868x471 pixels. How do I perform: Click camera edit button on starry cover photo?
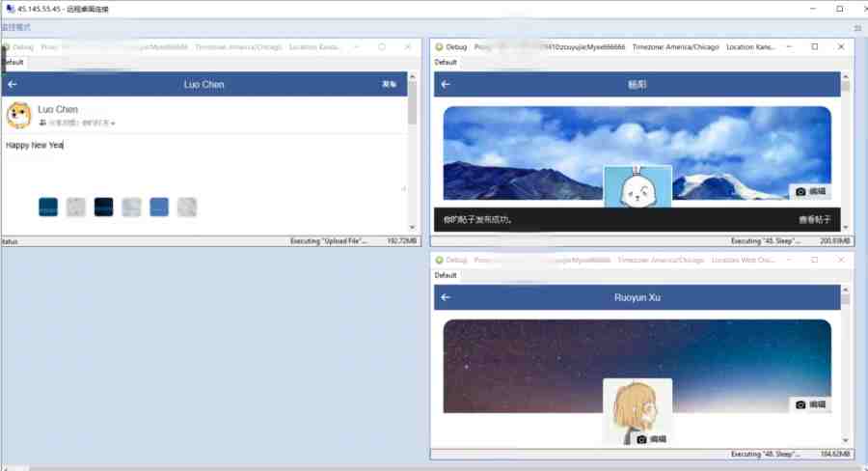[810, 405]
